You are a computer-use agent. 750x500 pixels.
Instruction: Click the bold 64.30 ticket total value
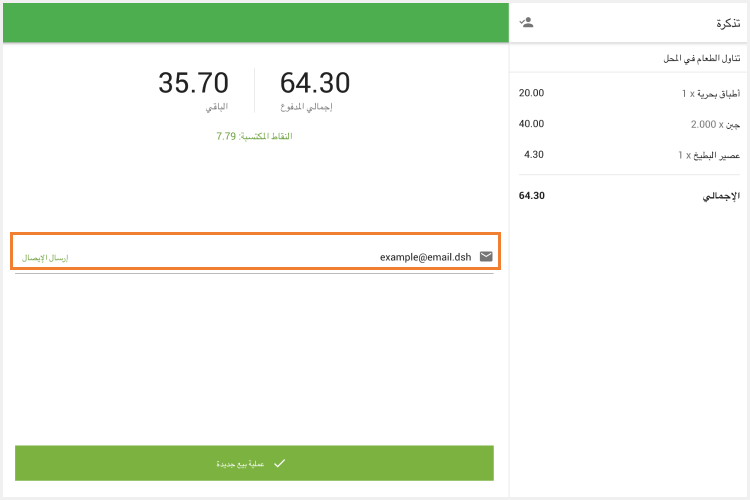[x=531, y=196]
